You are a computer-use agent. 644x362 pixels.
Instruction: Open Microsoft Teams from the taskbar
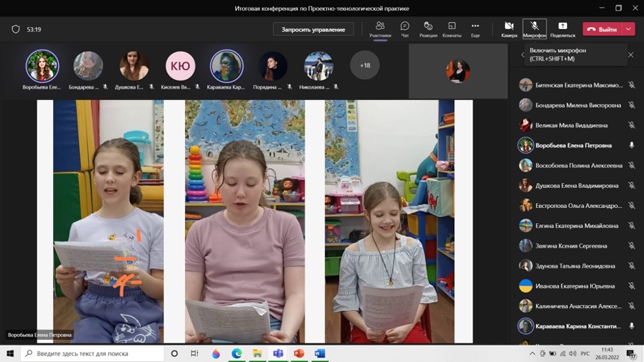coord(278,353)
